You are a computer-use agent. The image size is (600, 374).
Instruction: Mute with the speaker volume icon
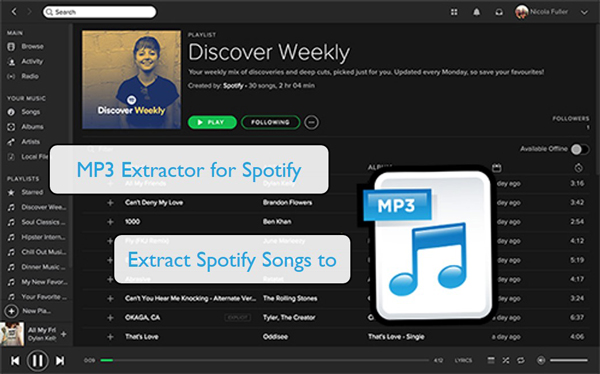(541, 360)
